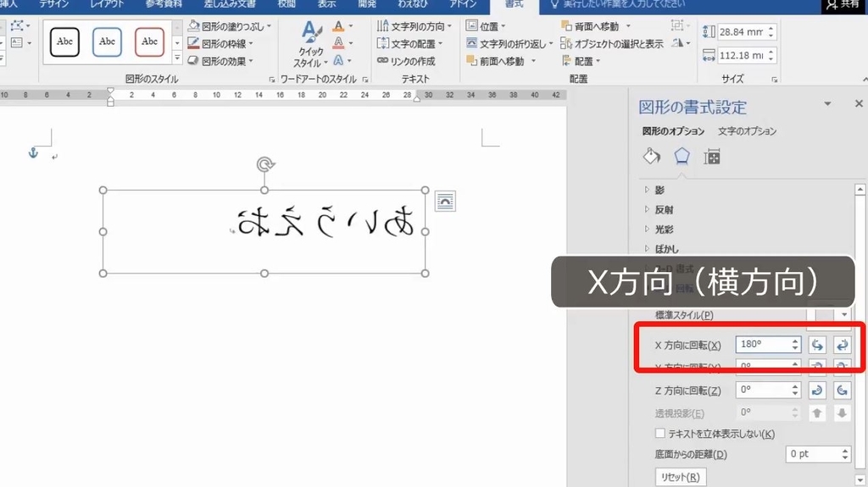868x487 pixels.
Task: Apply the black outline Abc shape style
Action: [x=64, y=42]
